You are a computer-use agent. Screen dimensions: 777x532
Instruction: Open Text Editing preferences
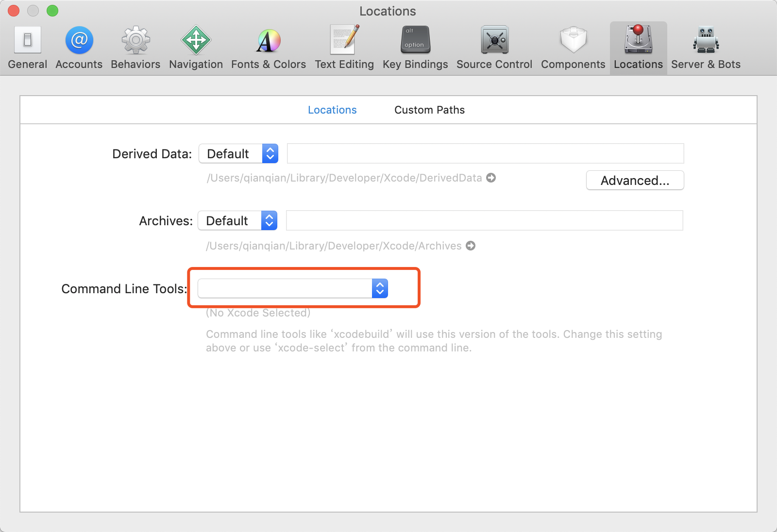344,48
